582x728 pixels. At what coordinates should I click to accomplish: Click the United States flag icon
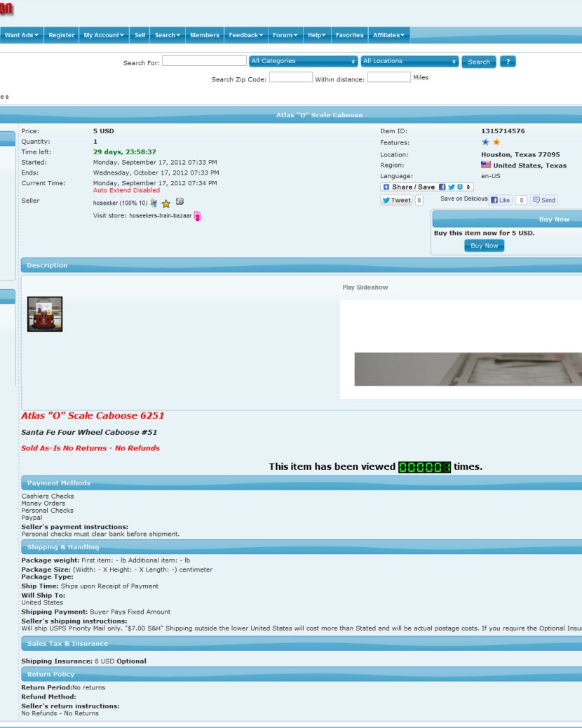[486, 164]
